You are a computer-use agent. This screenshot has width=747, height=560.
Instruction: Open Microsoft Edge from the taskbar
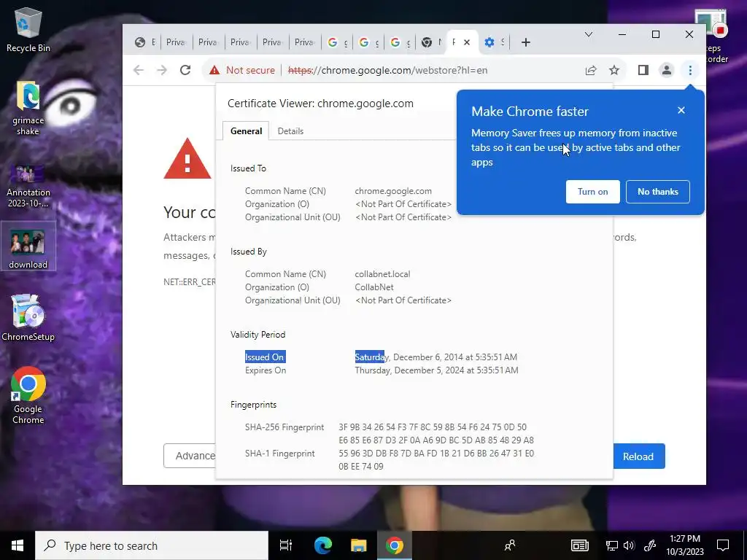(x=322, y=545)
